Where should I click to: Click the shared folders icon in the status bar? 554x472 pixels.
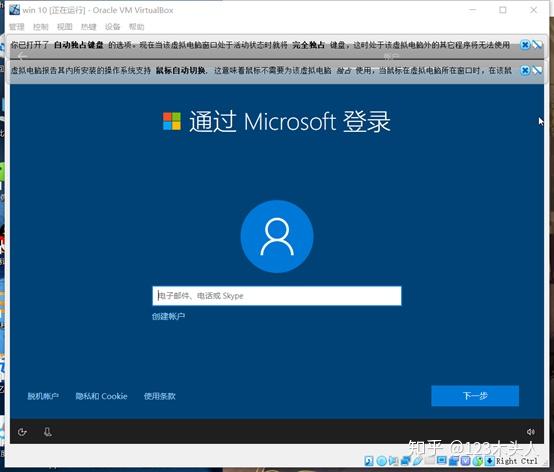point(430,460)
